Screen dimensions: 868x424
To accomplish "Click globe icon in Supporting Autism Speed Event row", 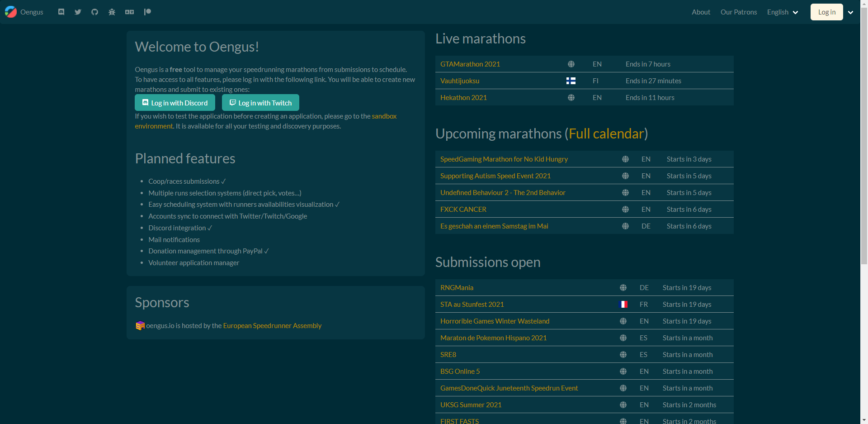I will (625, 176).
